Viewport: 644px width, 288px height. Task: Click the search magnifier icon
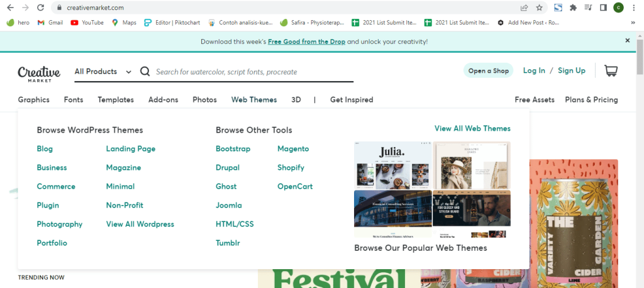[x=145, y=72]
